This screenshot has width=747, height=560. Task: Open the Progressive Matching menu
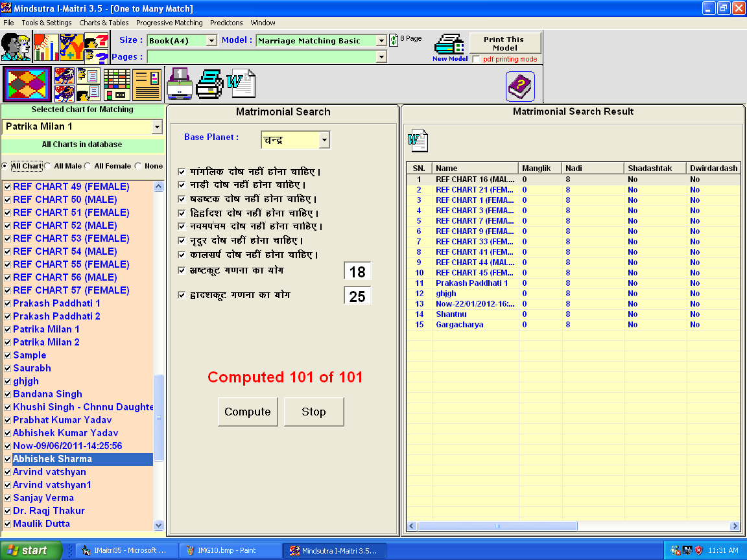[169, 23]
